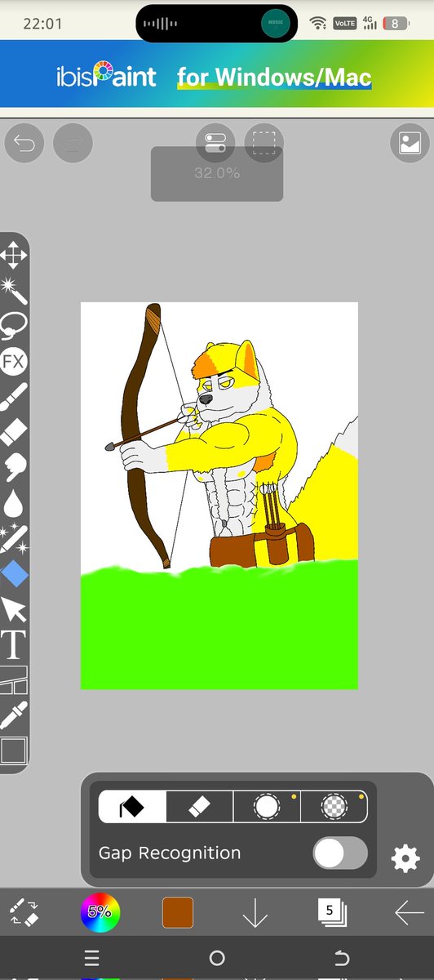Tap the 32.0% zoom indicator
This screenshot has width=434, height=980.
pos(217,173)
